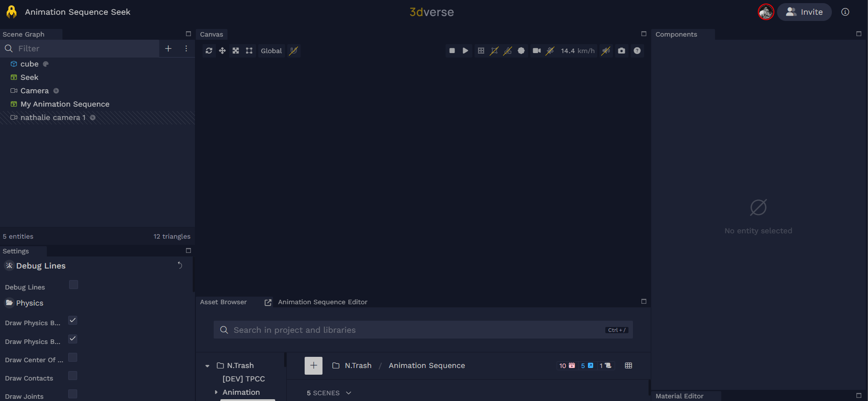Viewport: 868px width, 401px height.
Task: Maximize the Scene Graph panel
Action: [188, 34]
